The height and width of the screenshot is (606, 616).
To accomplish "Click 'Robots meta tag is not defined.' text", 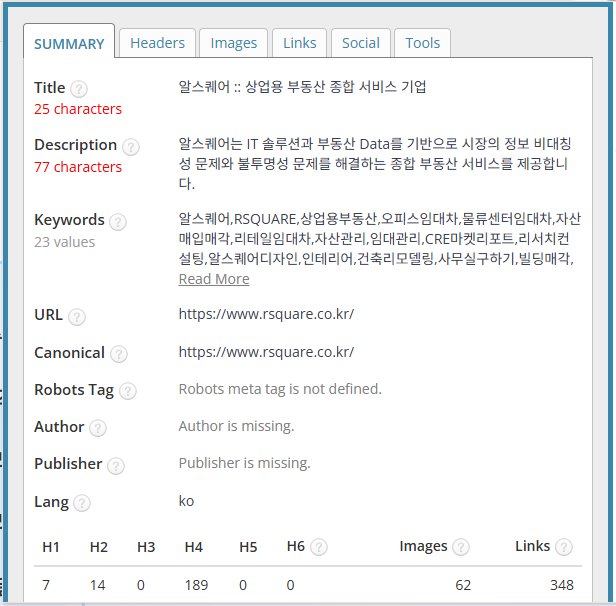I will tap(280, 389).
